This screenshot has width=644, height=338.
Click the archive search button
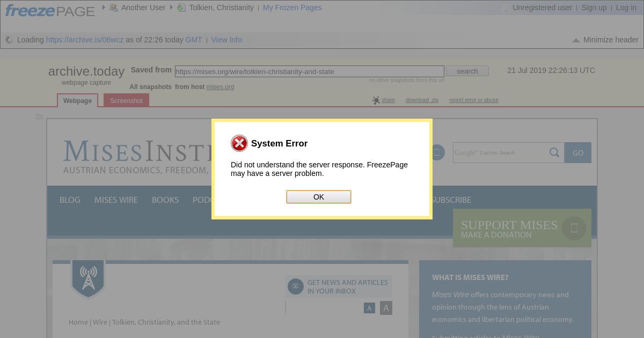pos(467,71)
